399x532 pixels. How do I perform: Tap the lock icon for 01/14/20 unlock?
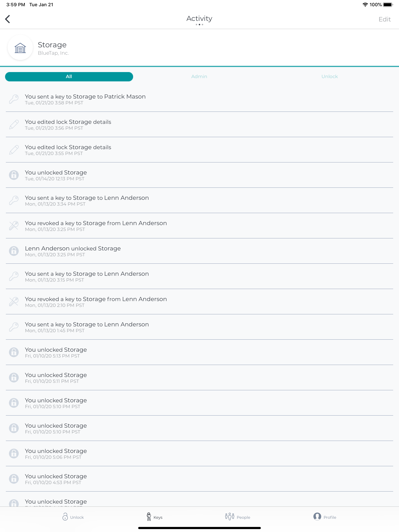[14, 175]
